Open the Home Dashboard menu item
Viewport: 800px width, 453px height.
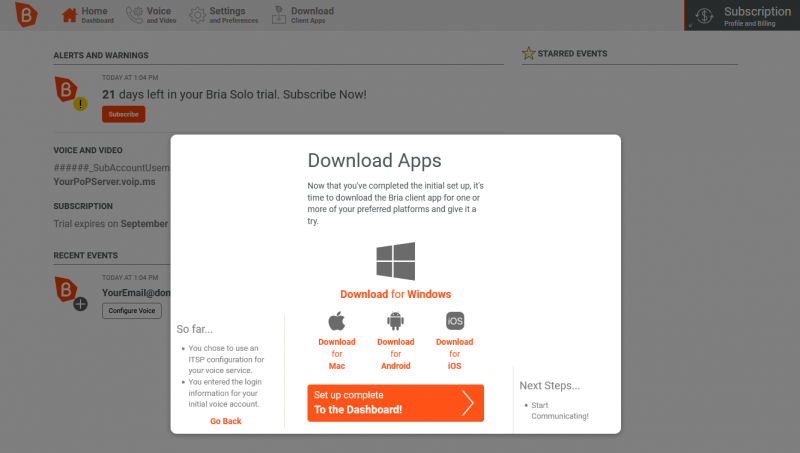coord(87,15)
